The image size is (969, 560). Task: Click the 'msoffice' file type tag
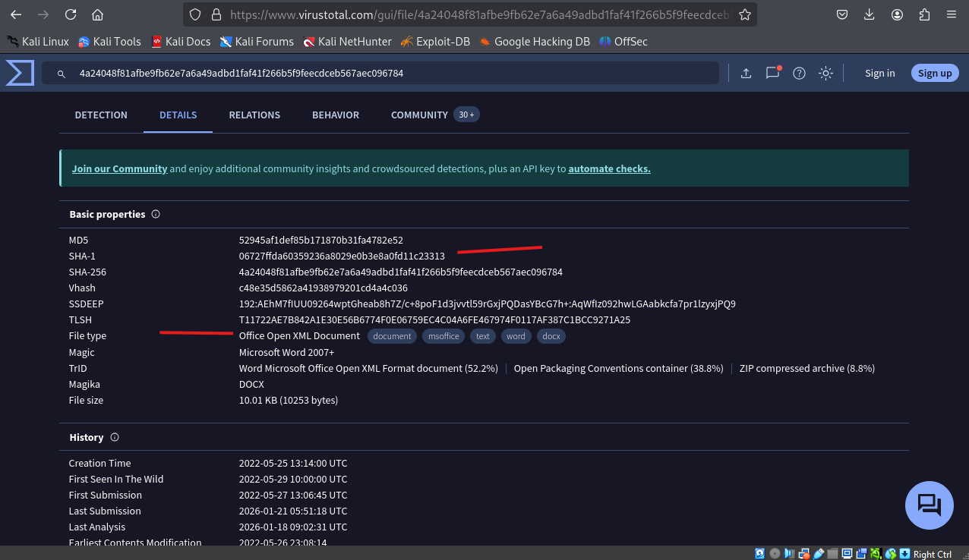[x=443, y=336]
